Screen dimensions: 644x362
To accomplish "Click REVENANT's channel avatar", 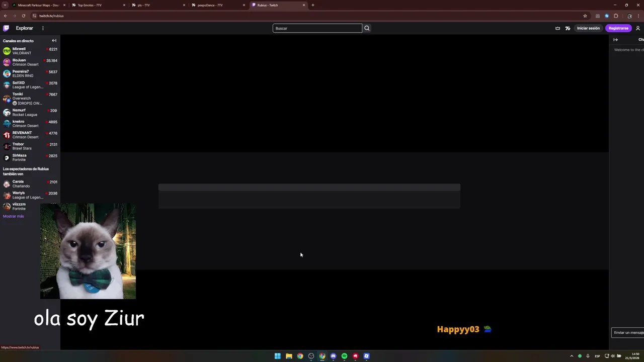I will click(x=7, y=135).
